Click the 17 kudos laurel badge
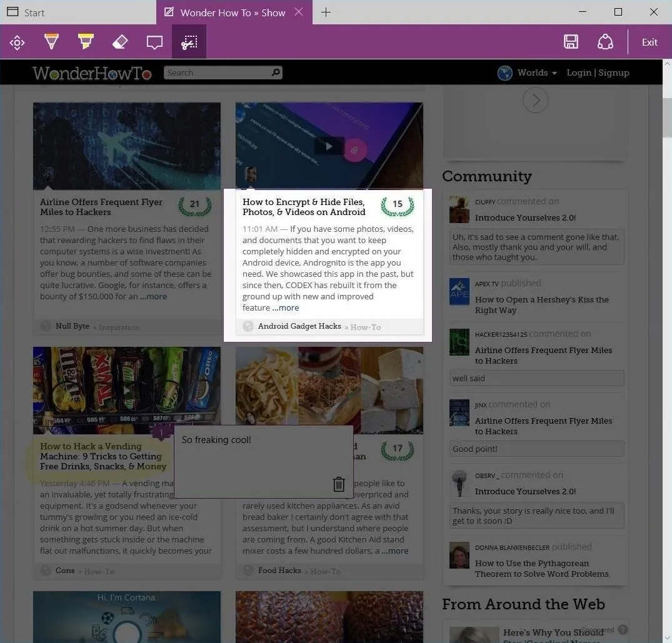The width and height of the screenshot is (672, 643). 398,451
